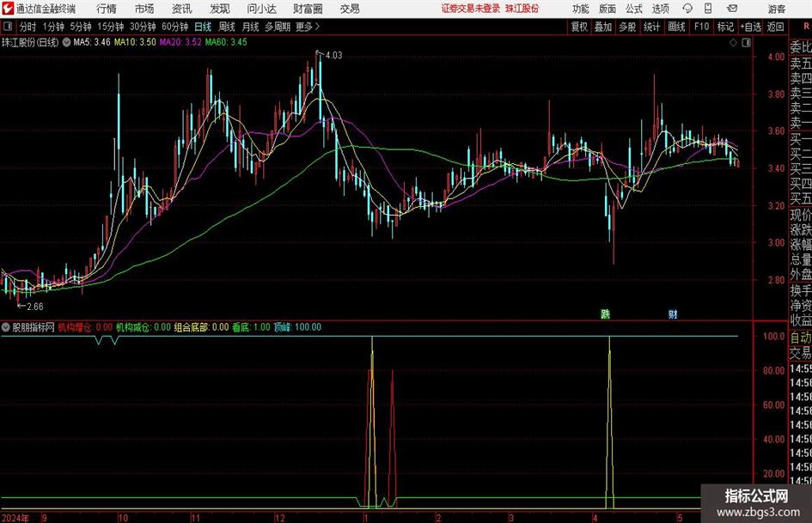Image resolution: width=812 pixels, height=523 pixels.
Task: Click the MA20: 3.52 value label
Action: (180, 42)
